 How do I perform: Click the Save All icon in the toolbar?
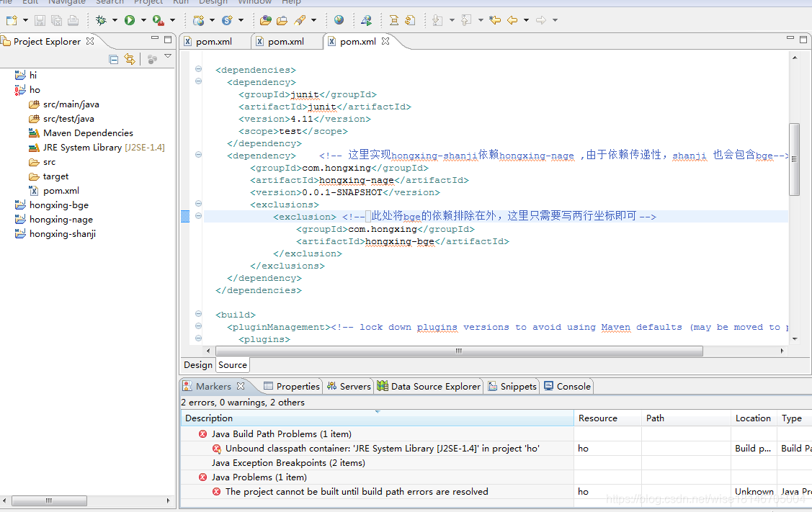[58, 20]
